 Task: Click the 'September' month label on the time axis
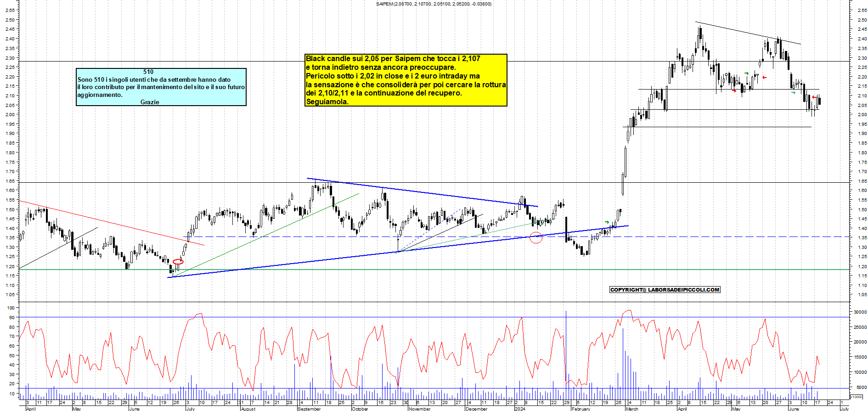(310, 409)
